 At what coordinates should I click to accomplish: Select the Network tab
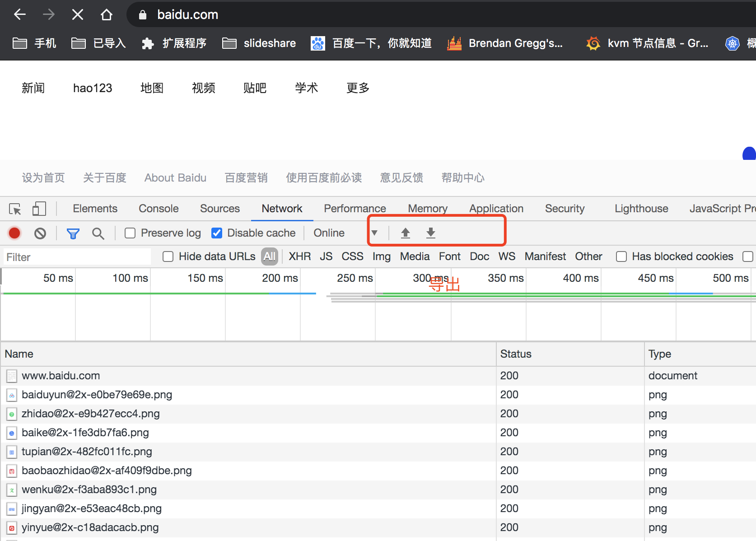282,209
